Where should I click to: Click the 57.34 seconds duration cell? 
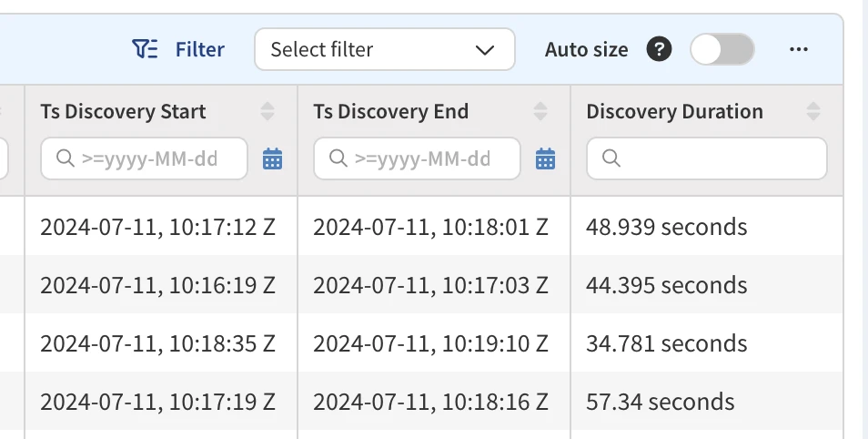[x=660, y=402]
